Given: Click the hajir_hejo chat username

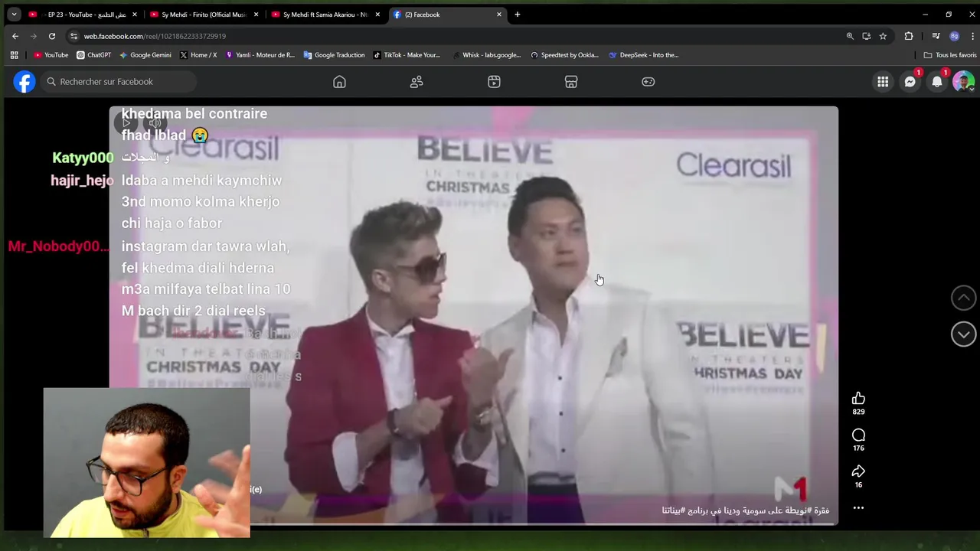Looking at the screenshot, I should pos(82,181).
